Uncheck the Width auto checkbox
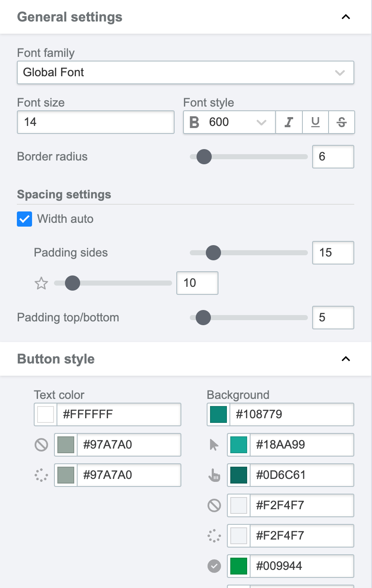Screen dimensions: 372x588 coord(24,219)
